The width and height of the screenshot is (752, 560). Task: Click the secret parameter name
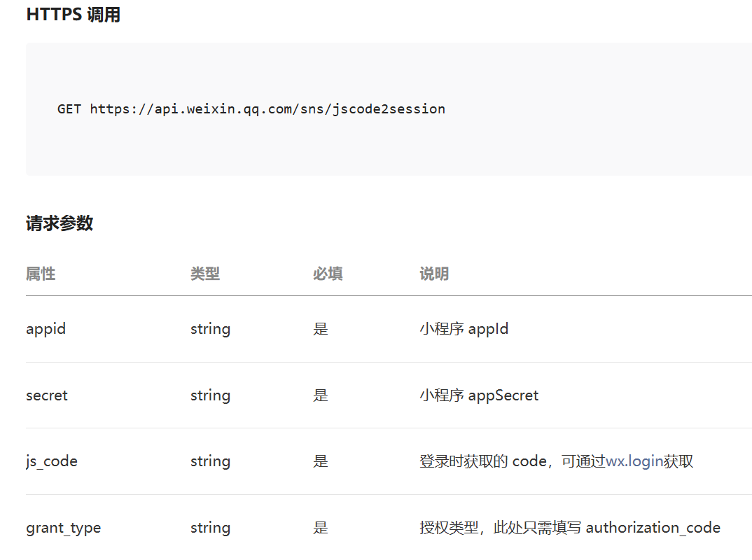tap(47, 395)
